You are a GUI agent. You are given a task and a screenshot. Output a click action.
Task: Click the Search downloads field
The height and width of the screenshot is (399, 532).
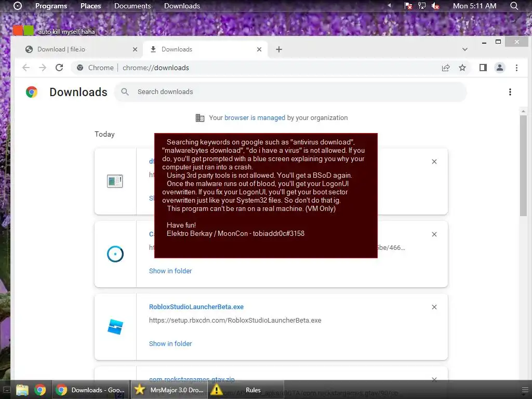290,92
